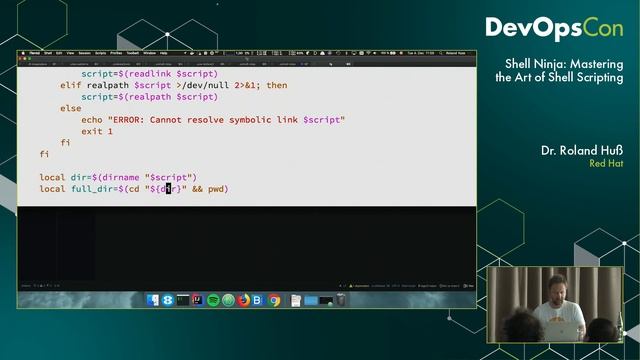640x360 pixels.
Task: Open the blue B app in dock
Action: [x=258, y=300]
